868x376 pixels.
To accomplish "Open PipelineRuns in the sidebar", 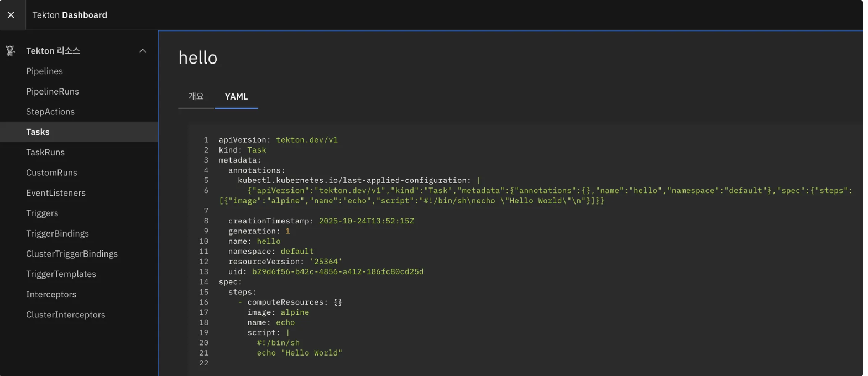I will pos(79,92).
